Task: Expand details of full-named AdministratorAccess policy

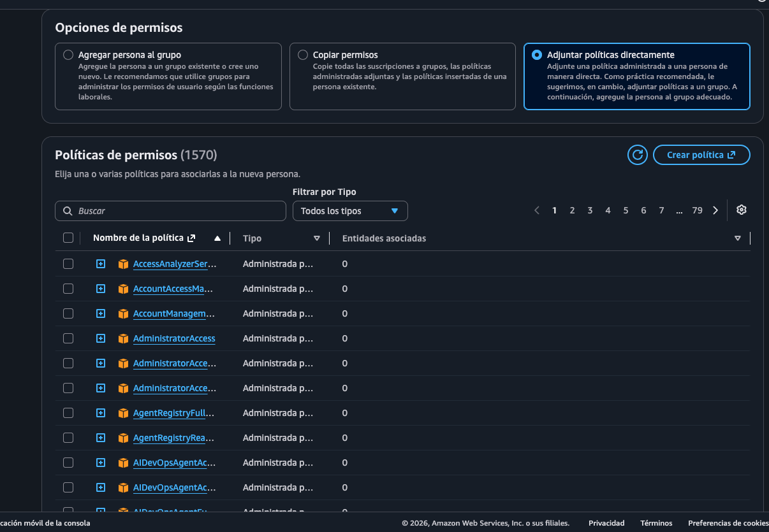Action: tap(101, 338)
